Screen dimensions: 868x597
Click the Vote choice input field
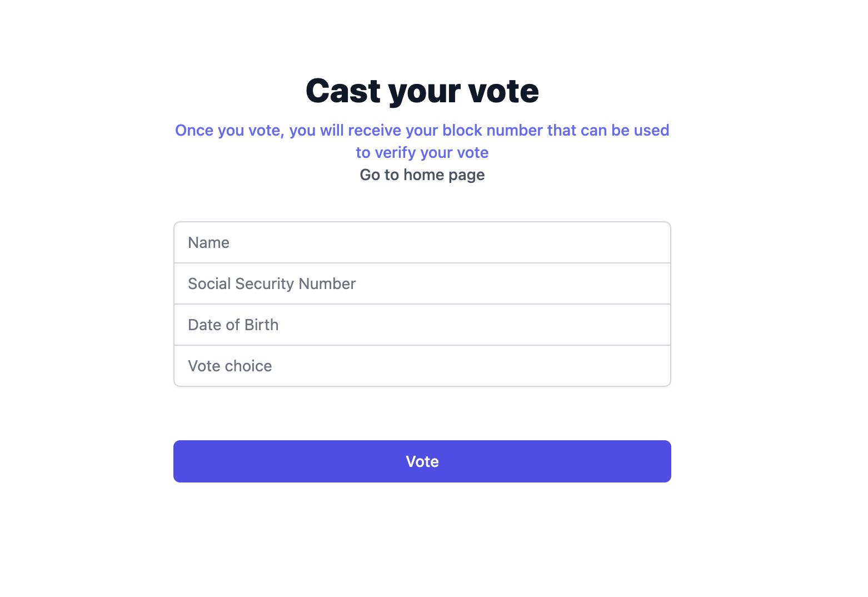pos(422,366)
